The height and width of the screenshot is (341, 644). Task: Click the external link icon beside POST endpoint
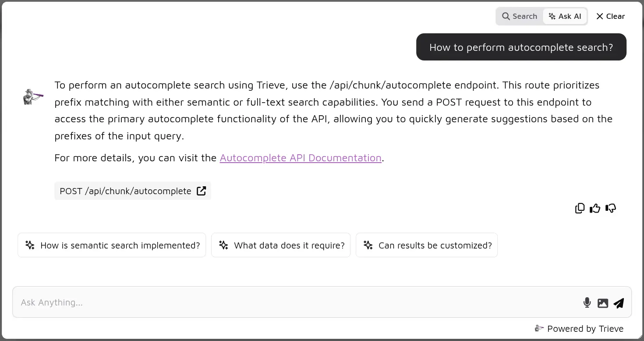pyautogui.click(x=201, y=191)
